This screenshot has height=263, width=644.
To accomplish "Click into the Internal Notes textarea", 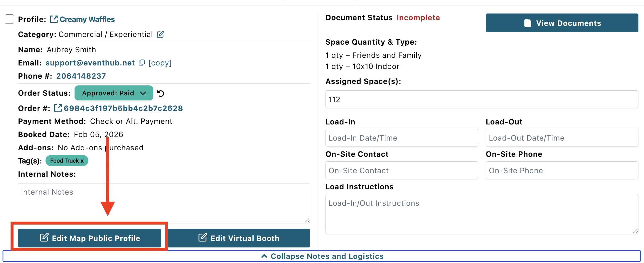I will [164, 203].
